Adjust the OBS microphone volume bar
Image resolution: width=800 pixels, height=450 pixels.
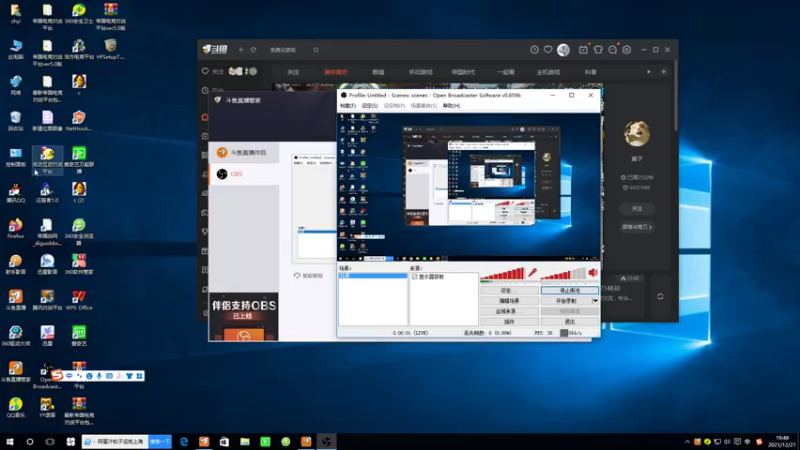point(502,274)
